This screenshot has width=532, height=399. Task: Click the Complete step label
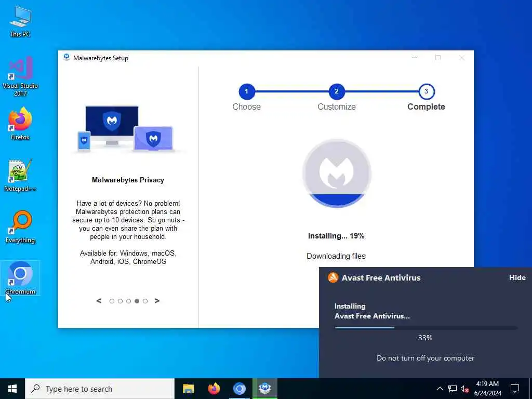(426, 107)
